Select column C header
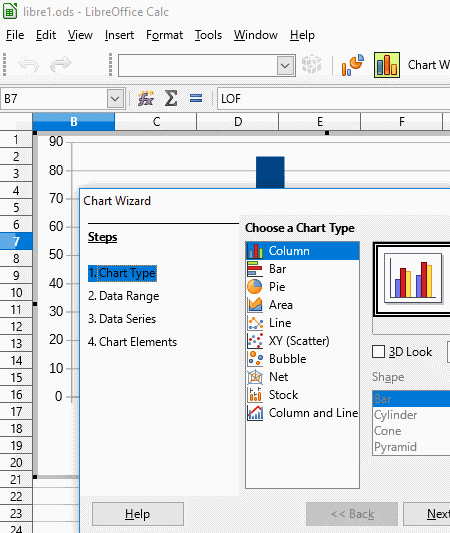This screenshot has width=450, height=533. [x=156, y=122]
